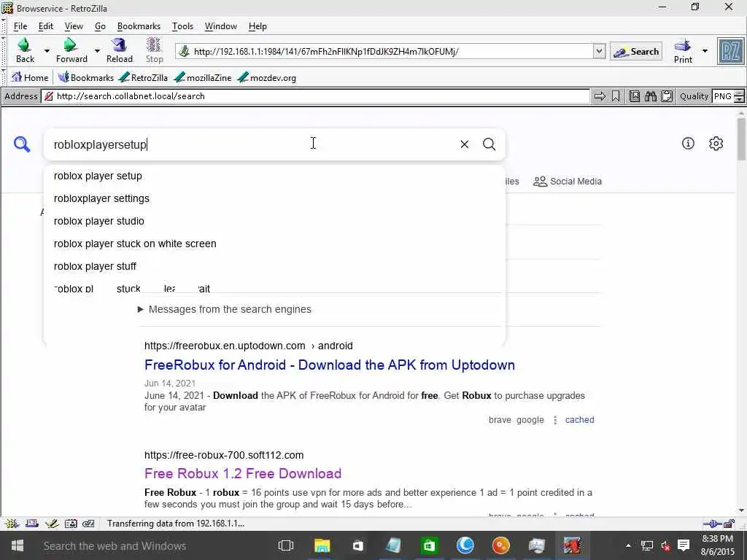This screenshot has height=560, width=747.
Task: Click the Search button beside URL bar
Action: 636,52
